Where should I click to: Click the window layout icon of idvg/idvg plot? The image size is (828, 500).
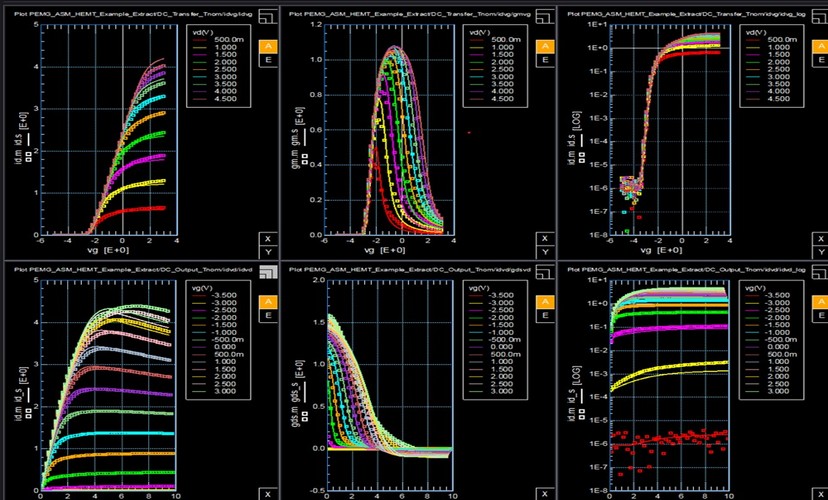pos(268,16)
